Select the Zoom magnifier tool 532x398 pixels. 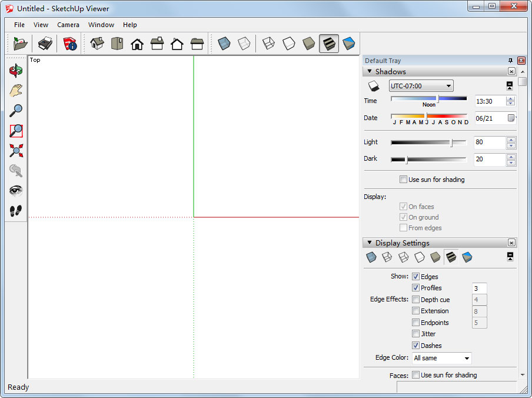pyautogui.click(x=16, y=111)
